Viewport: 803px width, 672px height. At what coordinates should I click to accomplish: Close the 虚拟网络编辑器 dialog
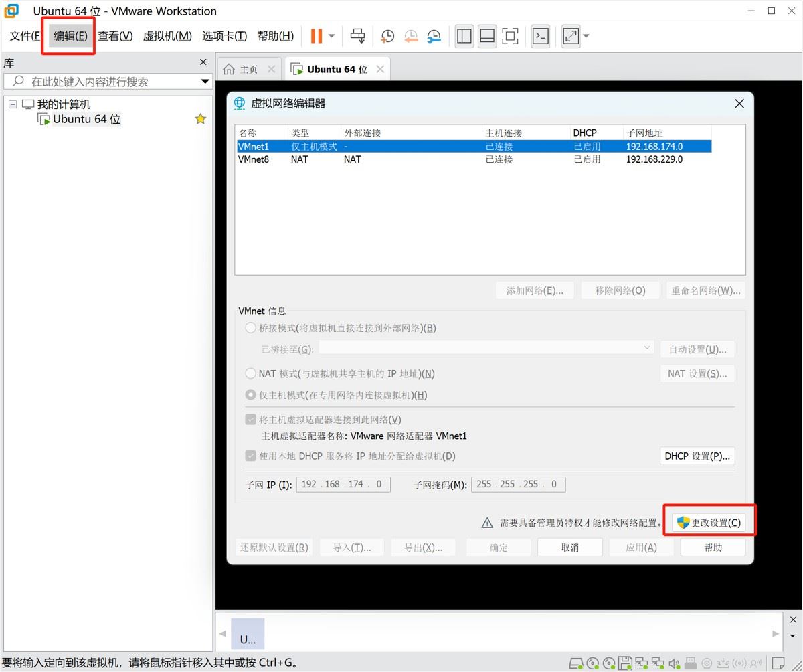739,104
